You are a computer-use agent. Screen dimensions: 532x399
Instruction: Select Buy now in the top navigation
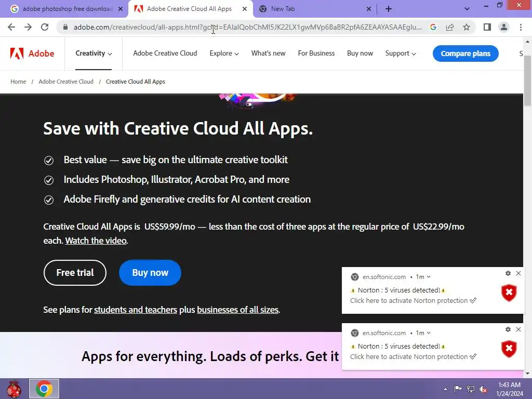360,54
